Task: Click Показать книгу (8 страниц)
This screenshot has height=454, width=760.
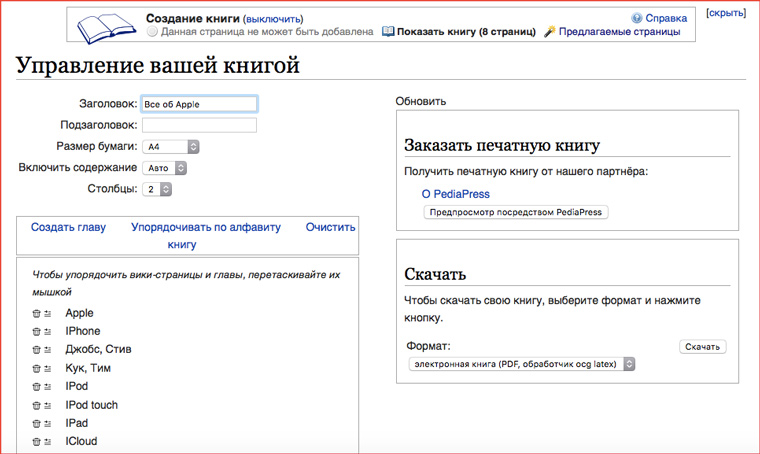Action: 466,31
